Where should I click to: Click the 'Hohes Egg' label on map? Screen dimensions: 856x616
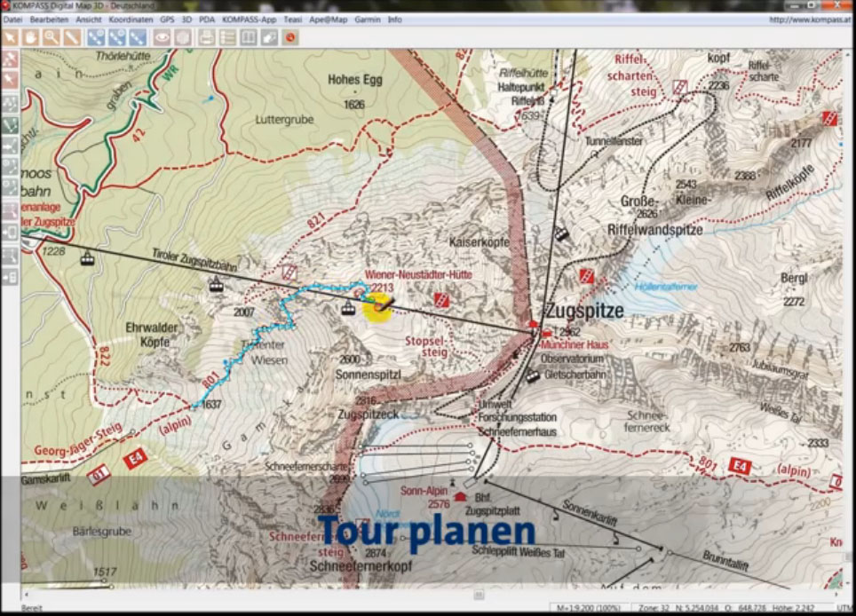(355, 80)
